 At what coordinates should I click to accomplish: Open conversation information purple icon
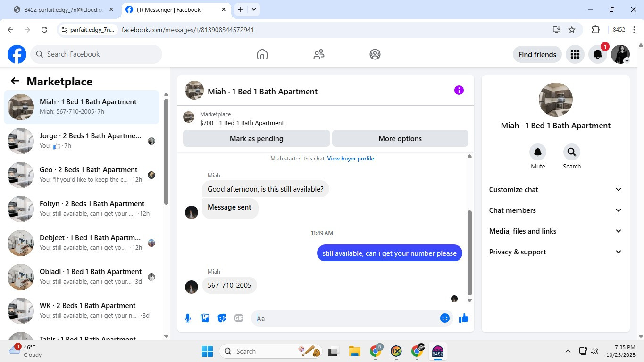coord(459,91)
